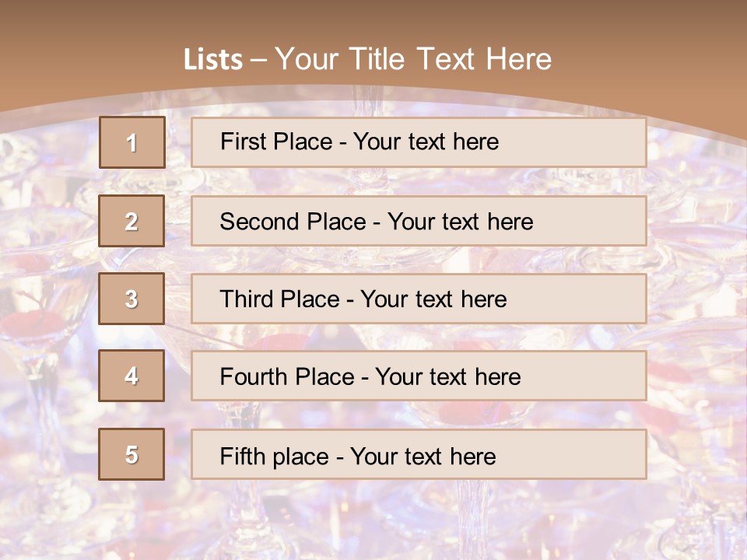Click the number 5 box
Viewport: 747px width, 560px height.
tap(132, 453)
